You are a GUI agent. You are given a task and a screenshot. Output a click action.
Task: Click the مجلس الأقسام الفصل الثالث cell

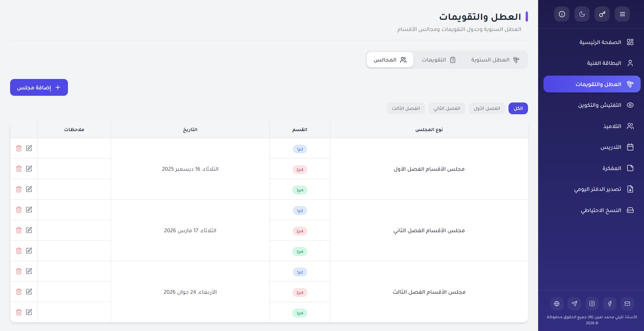[429, 292]
